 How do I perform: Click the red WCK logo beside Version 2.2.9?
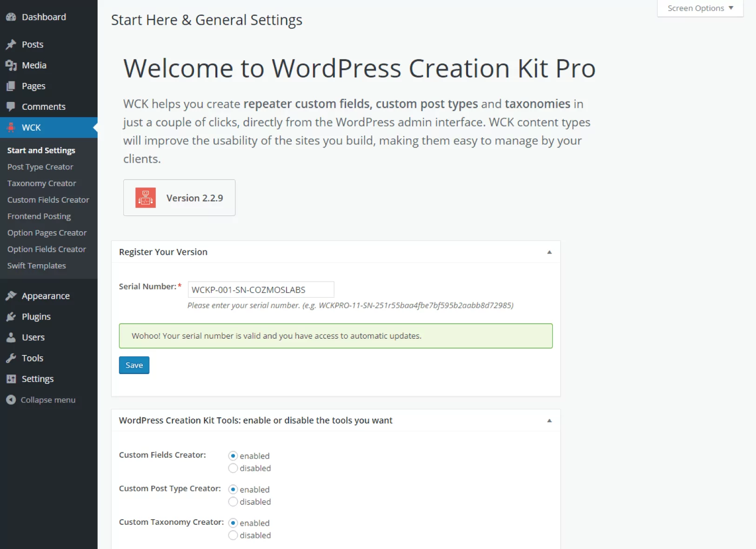(x=146, y=198)
